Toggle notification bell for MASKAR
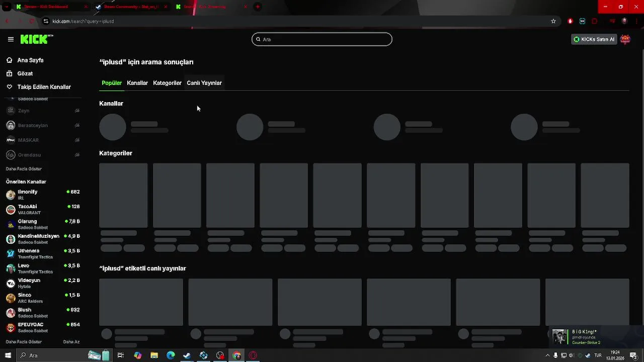This screenshot has width=644, height=362. tap(77, 140)
